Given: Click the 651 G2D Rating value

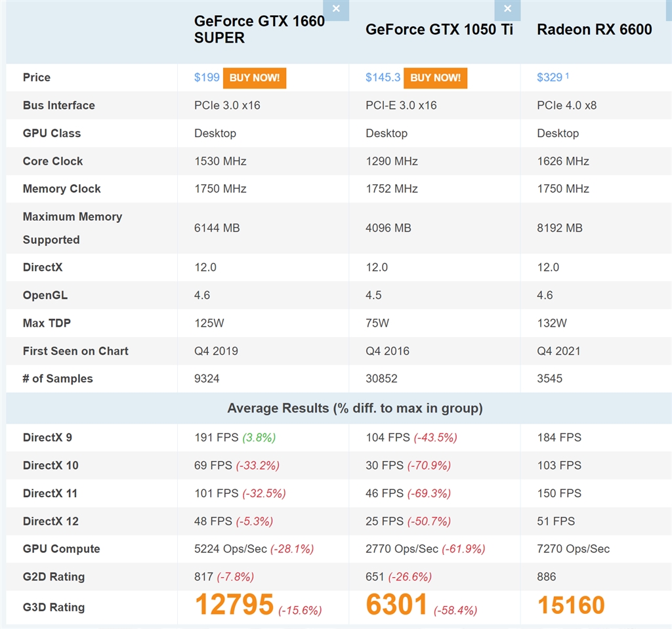Looking at the screenshot, I should coord(375,577).
